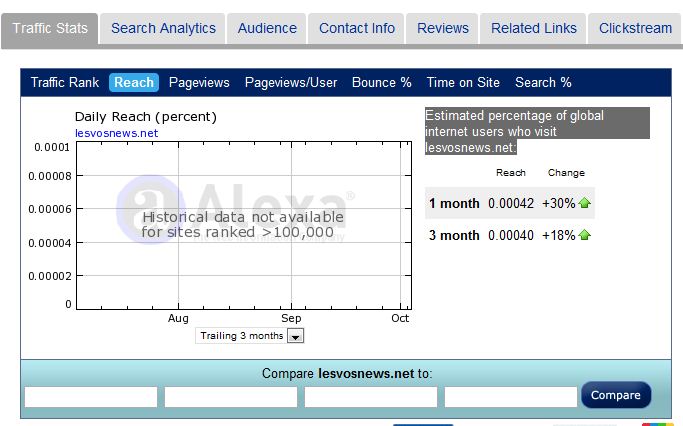Image resolution: width=683 pixels, height=426 pixels.
Task: Select the Traffic Rank metric
Action: pyautogui.click(x=64, y=82)
